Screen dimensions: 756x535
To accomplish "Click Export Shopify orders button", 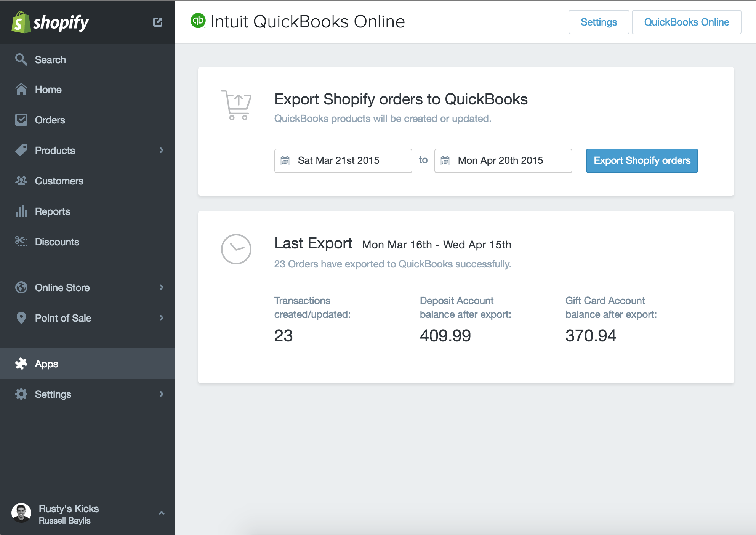I will coord(642,161).
